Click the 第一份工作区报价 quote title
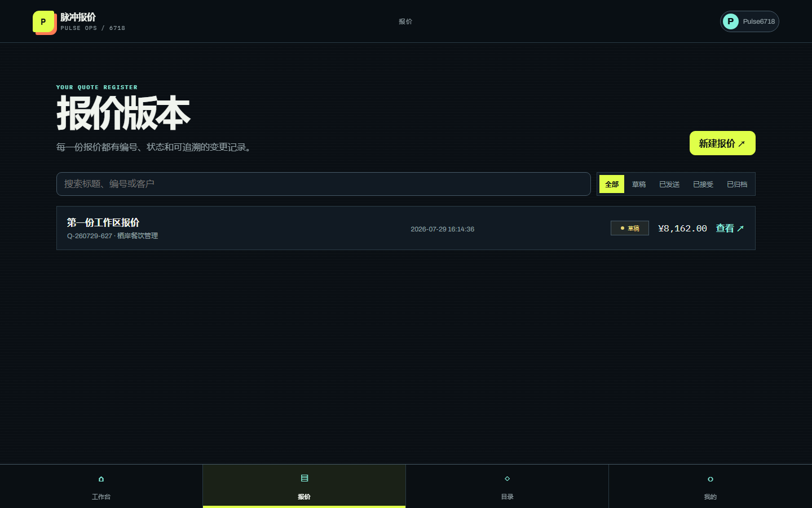 pyautogui.click(x=103, y=222)
